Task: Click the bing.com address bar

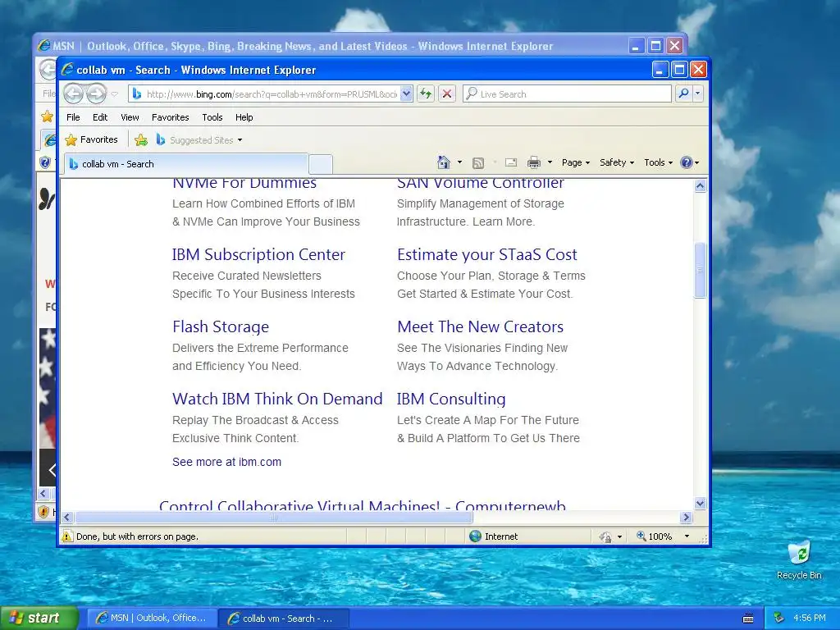Action: (x=264, y=94)
